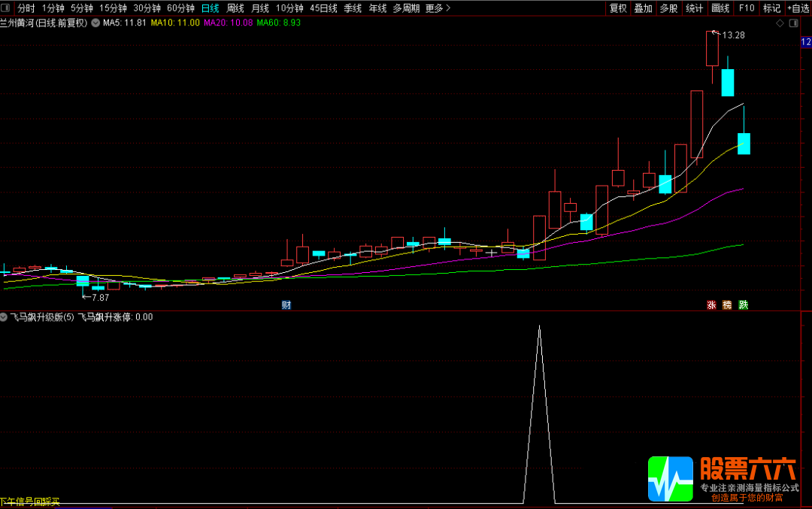Expand the 飞马飙升级版 indicator dropdown

(x=4, y=317)
